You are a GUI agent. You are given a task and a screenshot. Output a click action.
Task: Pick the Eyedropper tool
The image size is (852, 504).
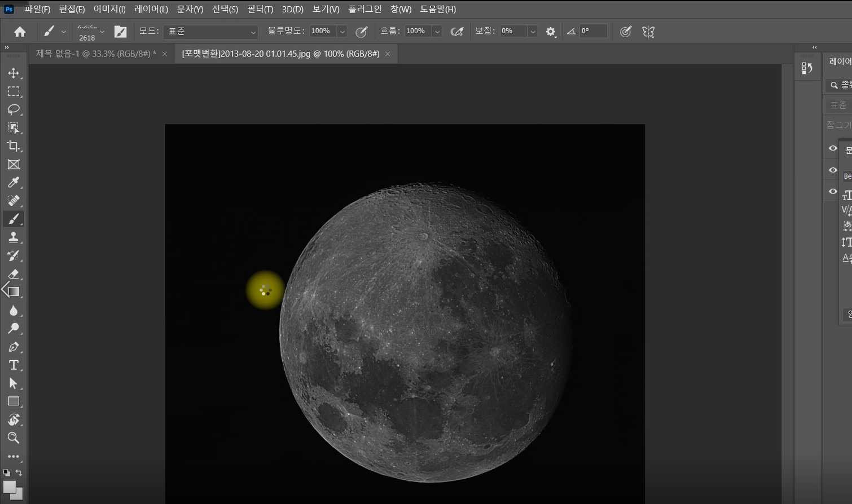[x=14, y=183]
